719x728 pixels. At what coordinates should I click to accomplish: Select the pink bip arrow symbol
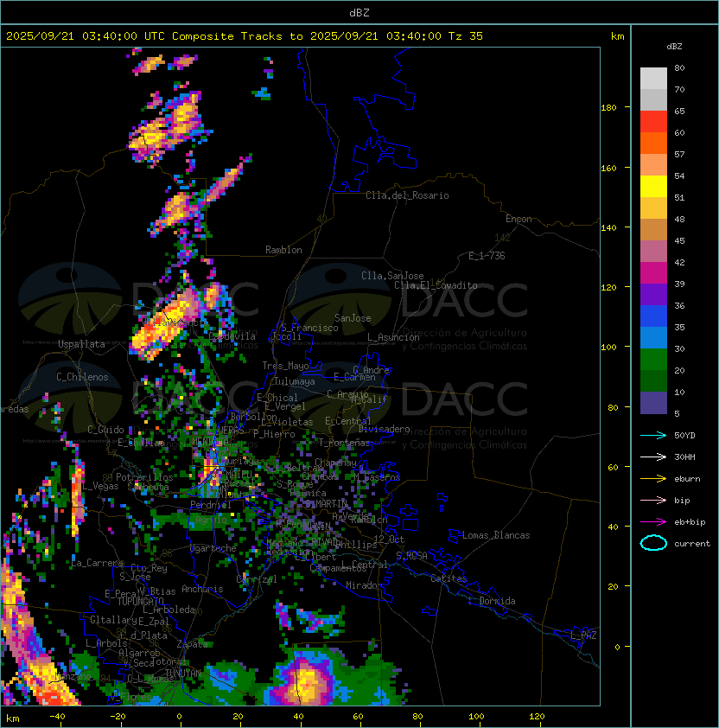click(x=653, y=500)
